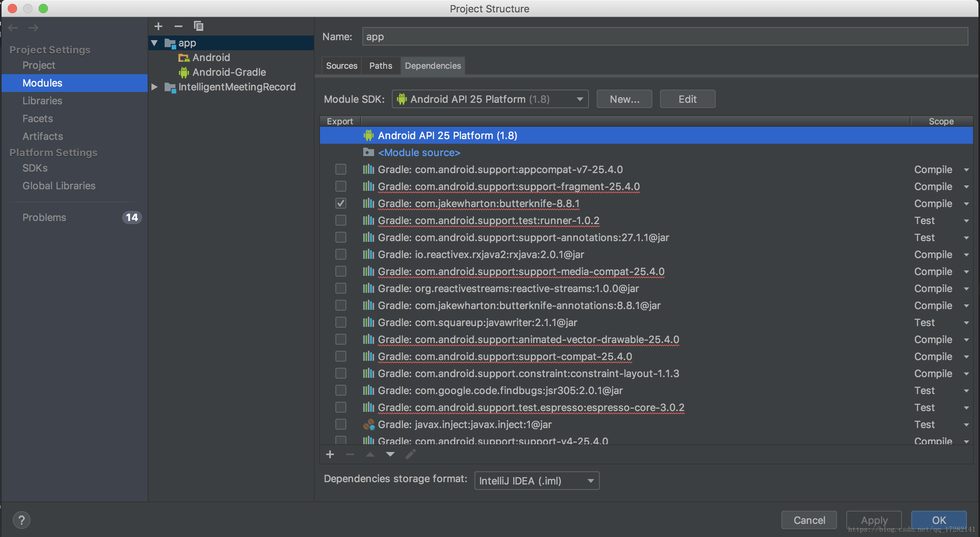980x537 pixels.
Task: Click the Edit SDK button
Action: point(687,99)
